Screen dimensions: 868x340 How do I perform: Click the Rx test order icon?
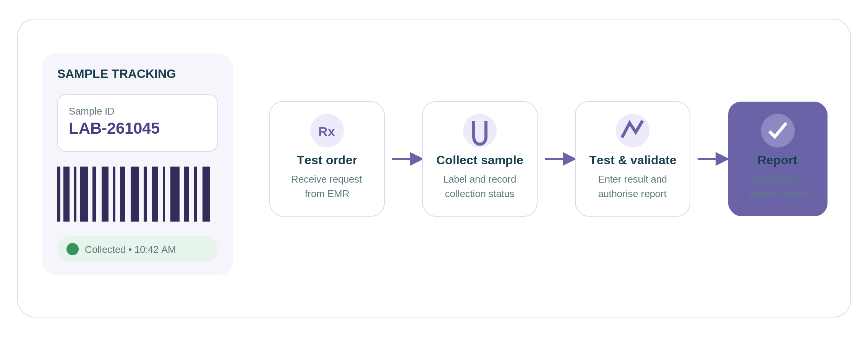click(327, 131)
